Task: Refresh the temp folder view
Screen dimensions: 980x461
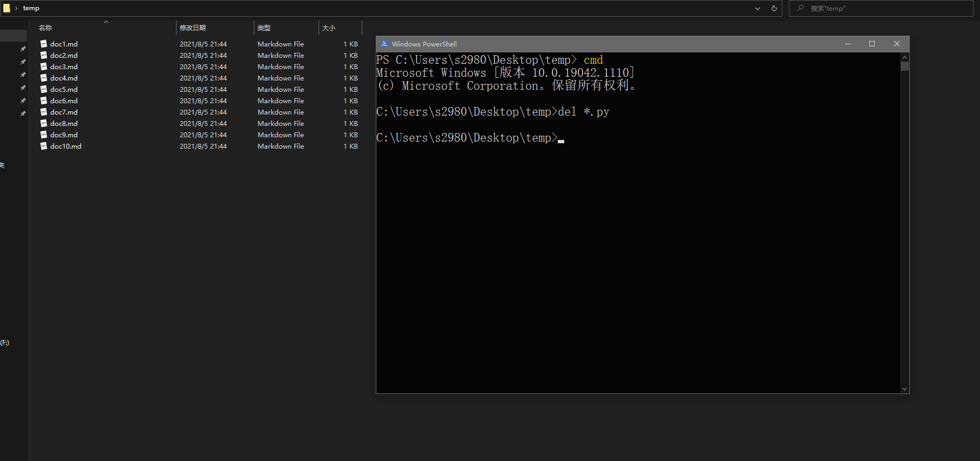Action: [x=774, y=8]
